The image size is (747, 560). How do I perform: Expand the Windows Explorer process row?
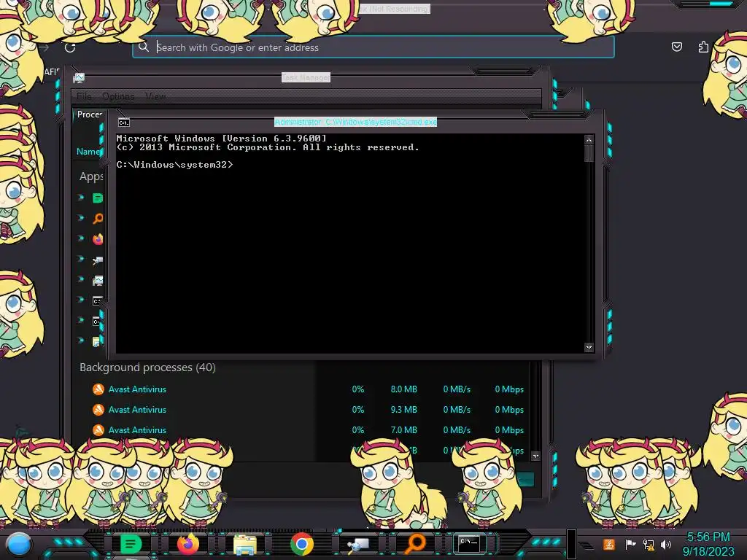tap(81, 341)
